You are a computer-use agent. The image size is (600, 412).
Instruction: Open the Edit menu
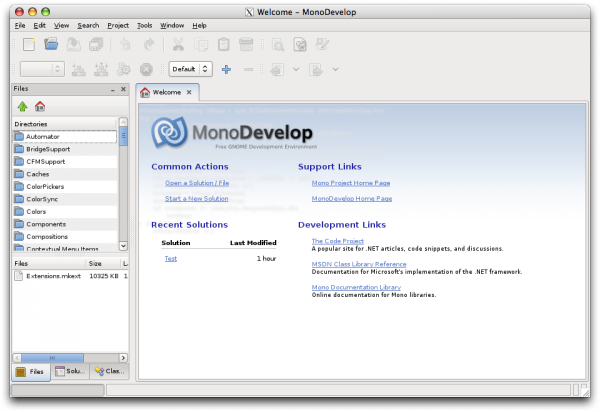(39, 26)
